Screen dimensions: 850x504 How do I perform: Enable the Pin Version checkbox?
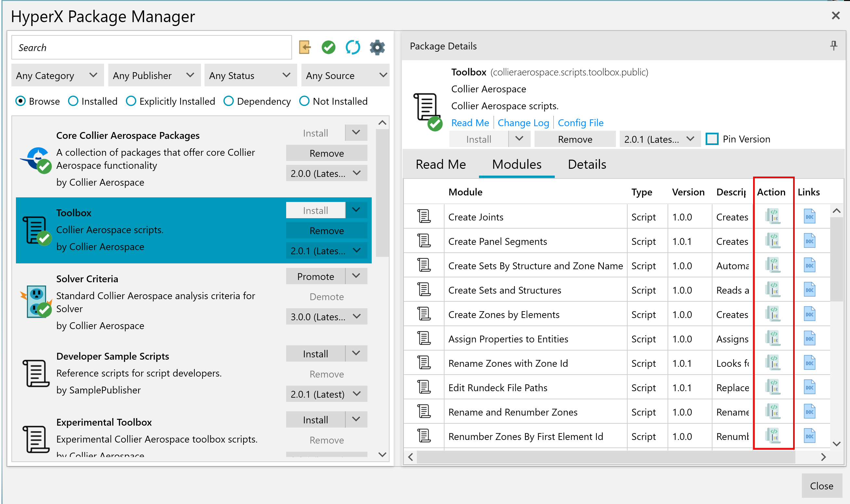tap(712, 139)
